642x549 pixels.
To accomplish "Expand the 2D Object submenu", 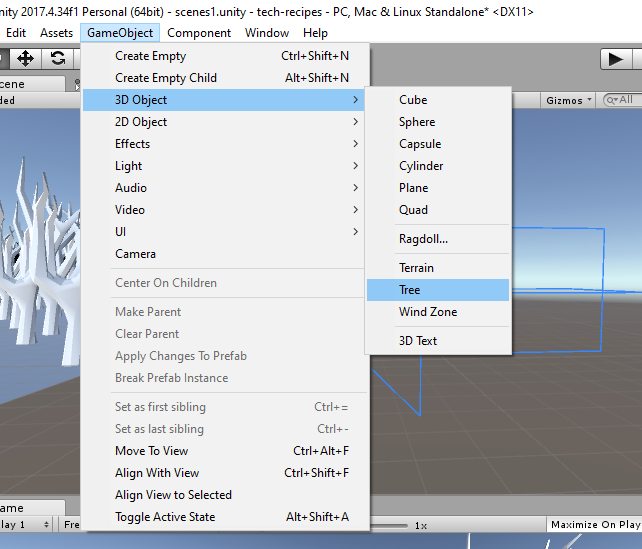I will (224, 122).
